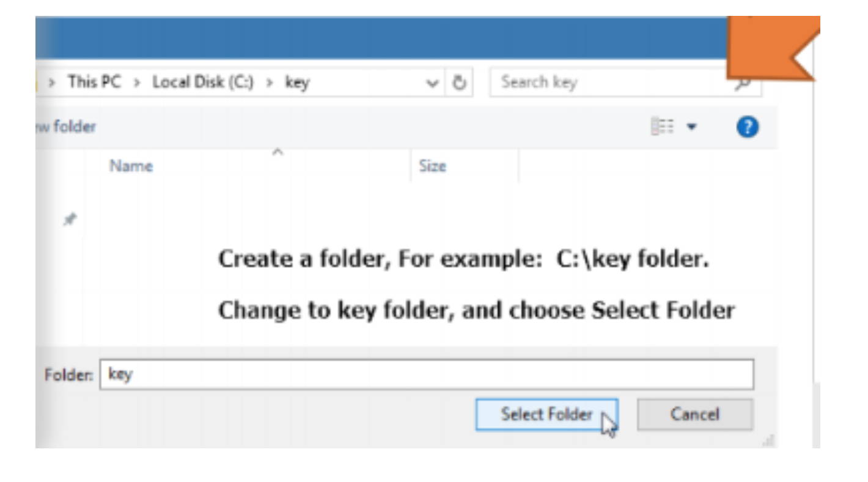The height and width of the screenshot is (482, 868).
Task: Open the blue help question mark icon
Action: (748, 128)
